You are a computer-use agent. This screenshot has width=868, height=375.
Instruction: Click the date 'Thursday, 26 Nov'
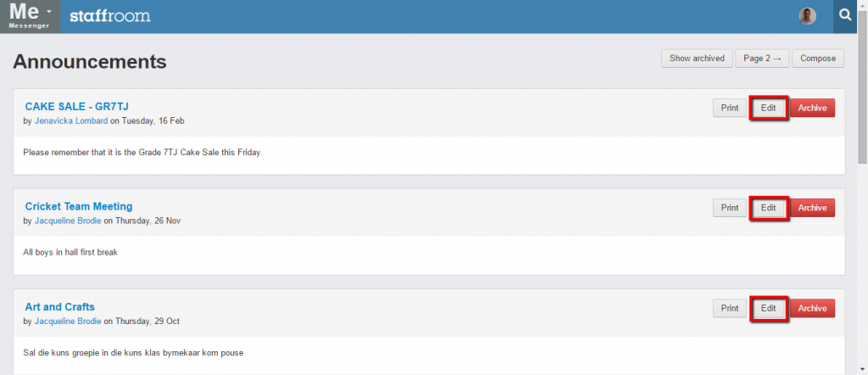point(147,221)
